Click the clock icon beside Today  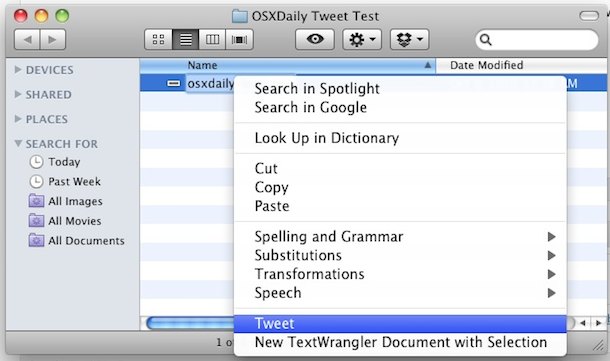(x=36, y=162)
